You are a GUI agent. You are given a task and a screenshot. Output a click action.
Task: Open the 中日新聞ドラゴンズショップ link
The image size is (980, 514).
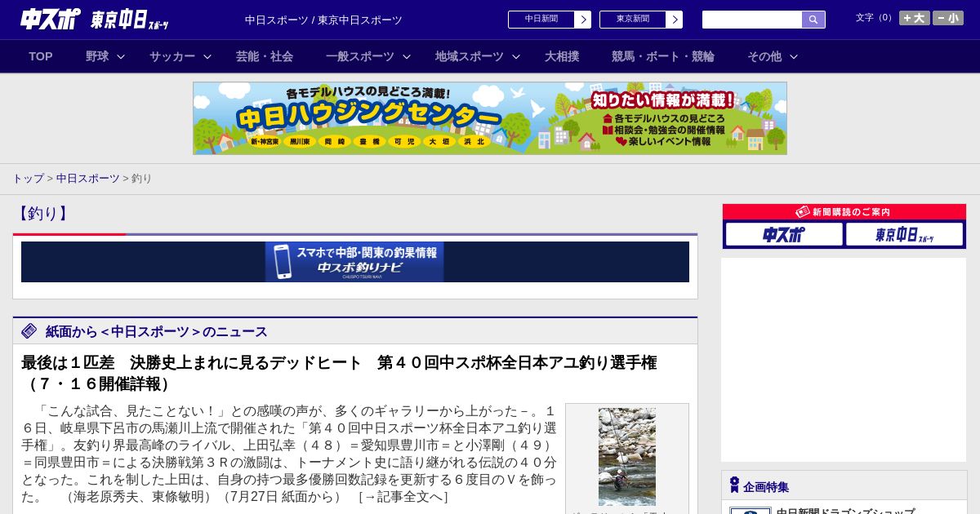tap(845, 511)
